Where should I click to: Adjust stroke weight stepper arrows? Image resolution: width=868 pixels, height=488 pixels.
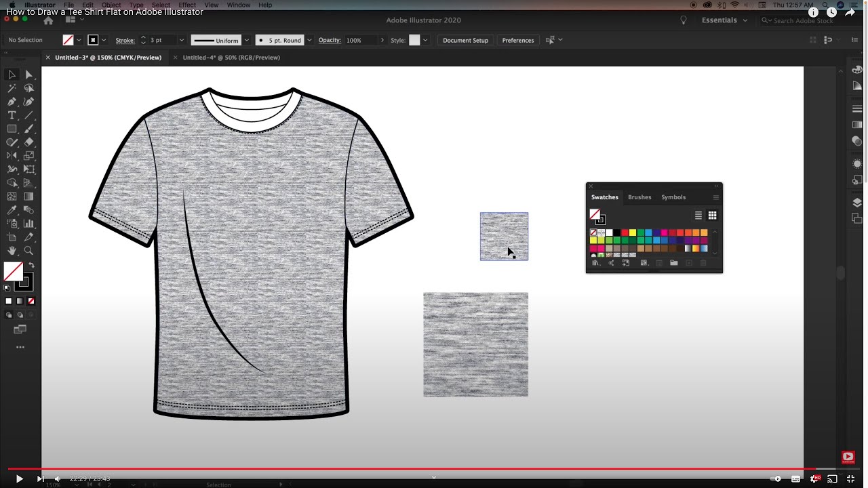pos(143,40)
